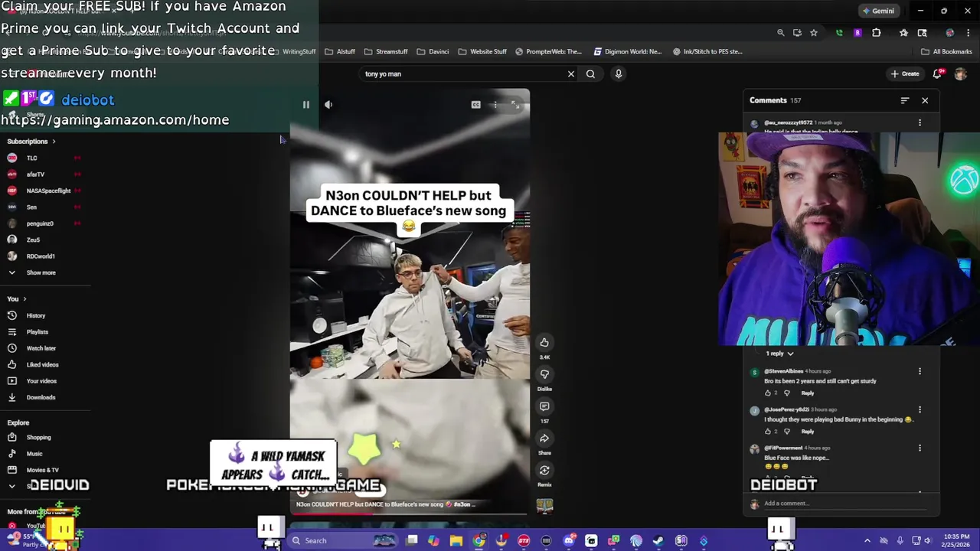Open the YouTube Create button

click(x=905, y=74)
